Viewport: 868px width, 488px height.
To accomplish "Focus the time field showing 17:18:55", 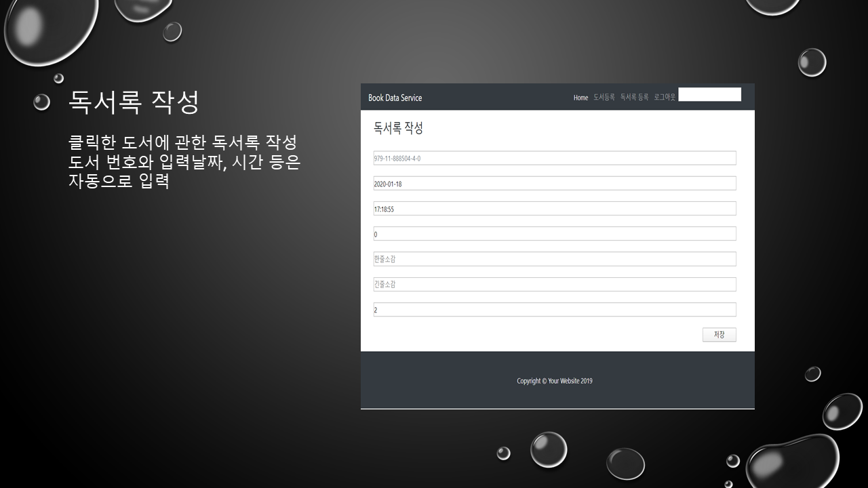I will (x=554, y=209).
